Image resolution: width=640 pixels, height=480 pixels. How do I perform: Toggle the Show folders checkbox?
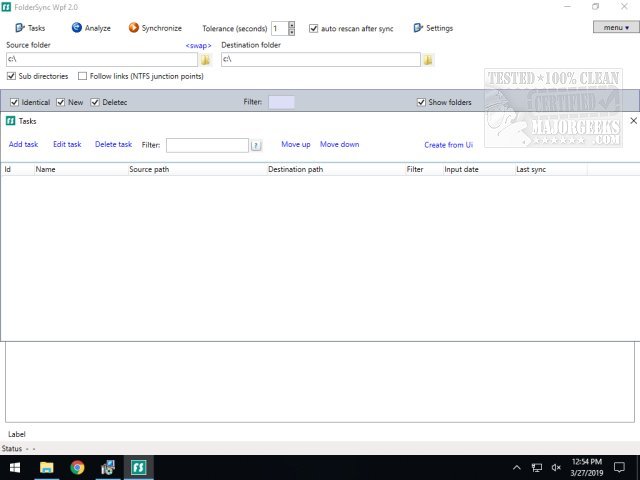click(x=421, y=102)
